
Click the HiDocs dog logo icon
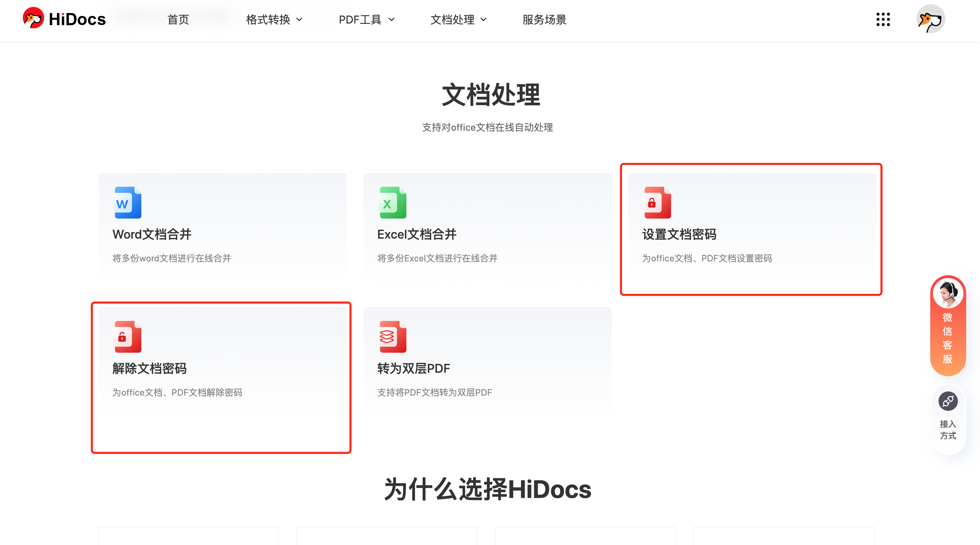34,18
